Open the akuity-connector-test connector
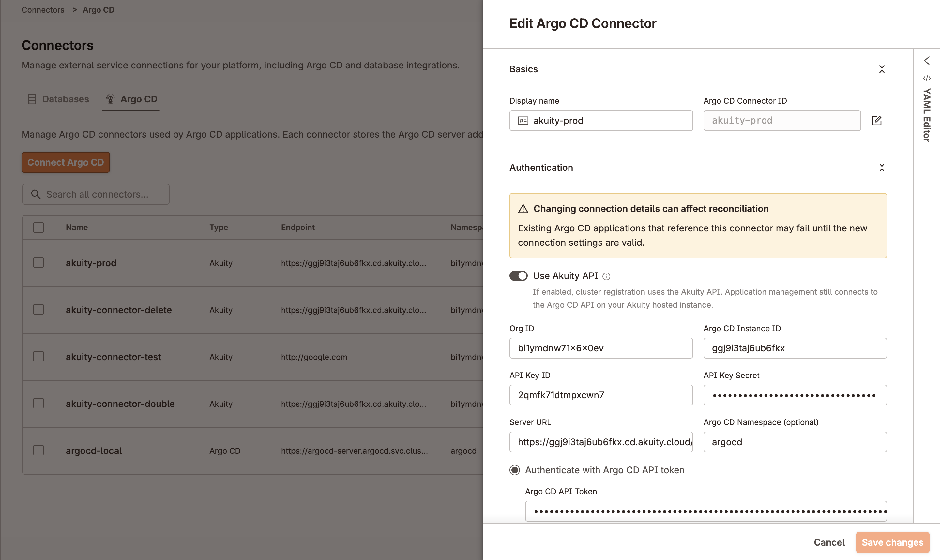The width and height of the screenshot is (940, 560). pos(113,357)
